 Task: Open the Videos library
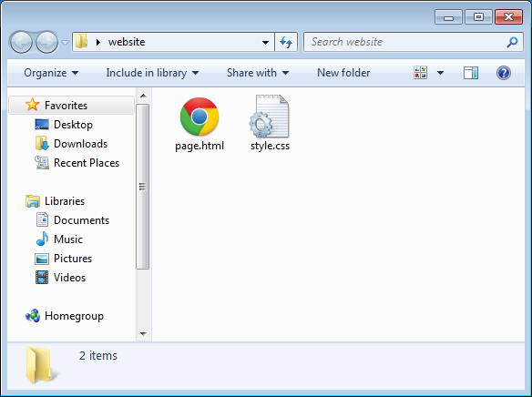point(69,278)
